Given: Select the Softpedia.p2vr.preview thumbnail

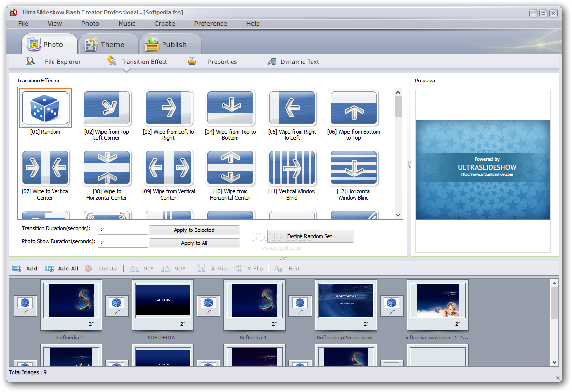Looking at the screenshot, I should click(346, 305).
